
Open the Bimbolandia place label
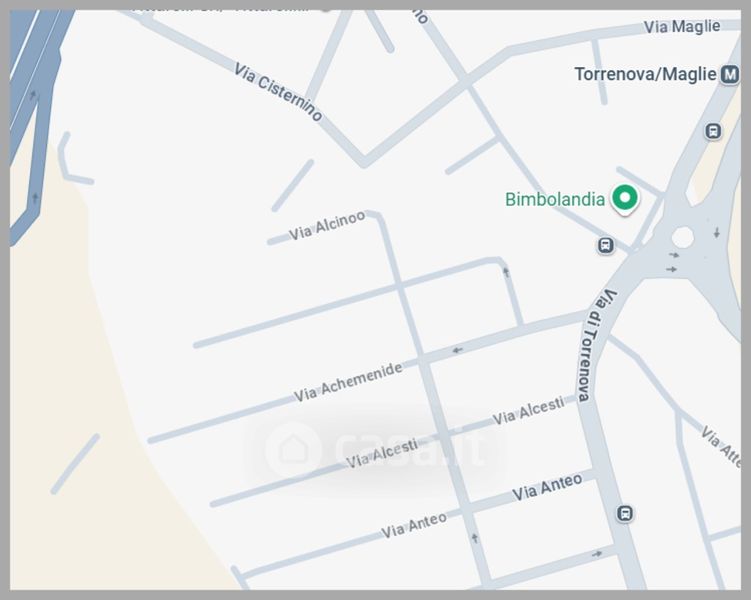coord(555,199)
